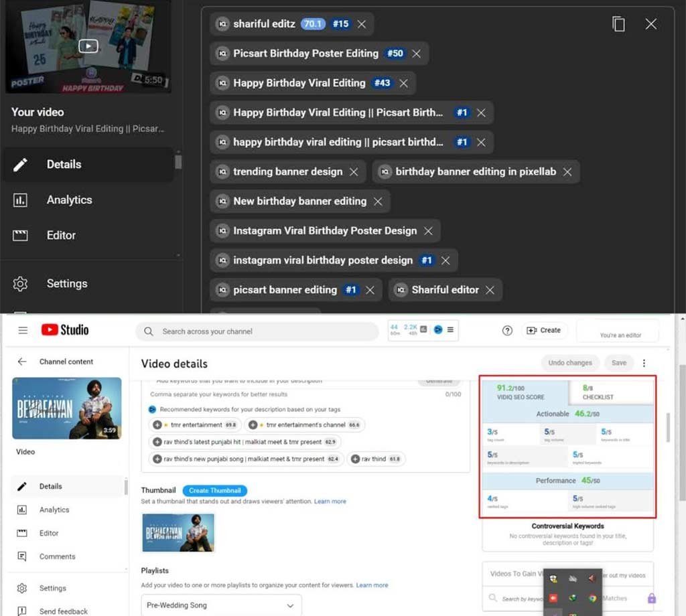Open Windows Security shield in system tray
The width and height of the screenshot is (686, 616).
pos(553,579)
